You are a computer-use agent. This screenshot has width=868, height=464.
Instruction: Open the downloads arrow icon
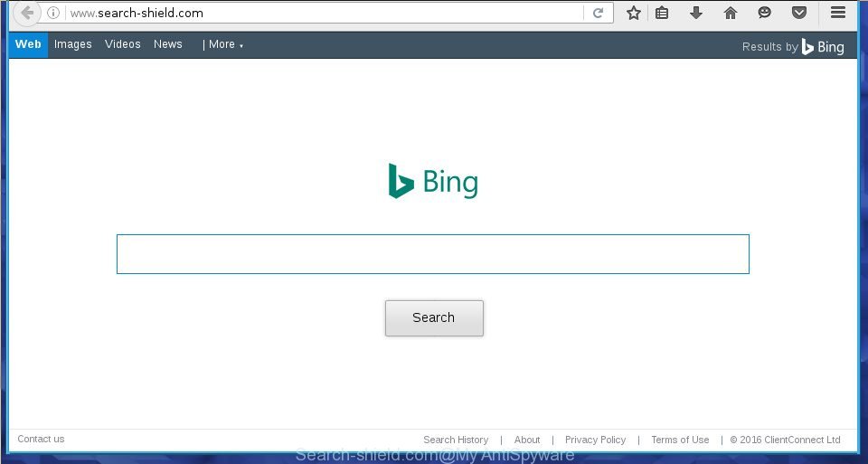click(x=696, y=13)
